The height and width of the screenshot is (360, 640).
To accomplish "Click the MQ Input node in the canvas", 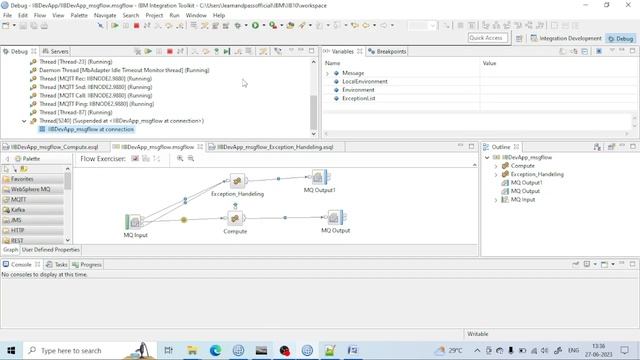I will (x=134, y=222).
